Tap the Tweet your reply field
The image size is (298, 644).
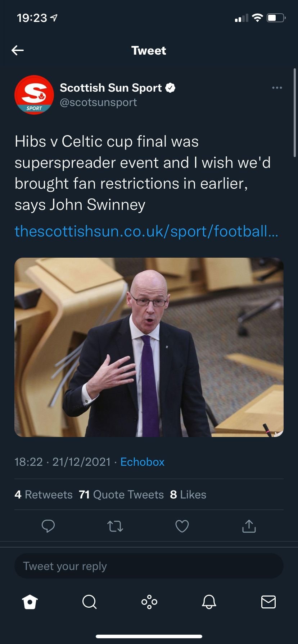[x=149, y=566]
